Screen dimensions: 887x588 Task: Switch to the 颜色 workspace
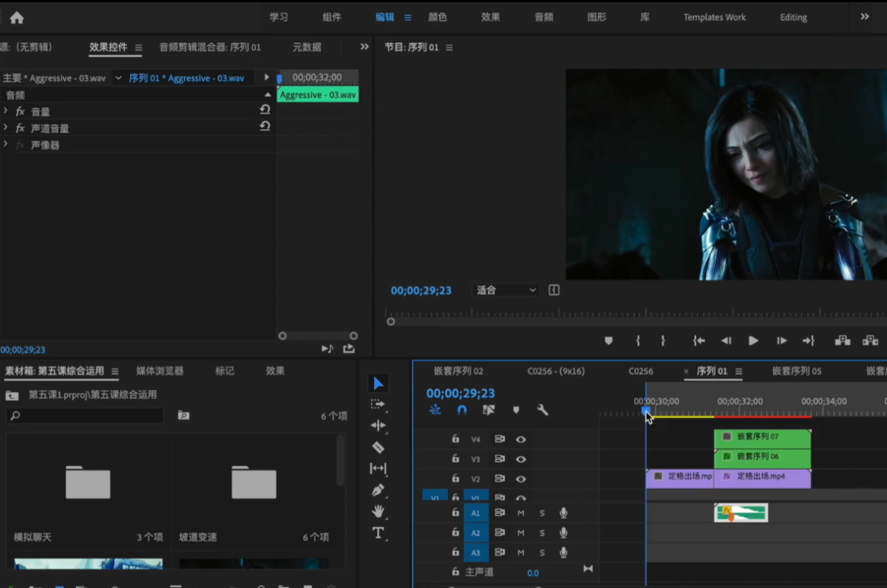tap(438, 17)
